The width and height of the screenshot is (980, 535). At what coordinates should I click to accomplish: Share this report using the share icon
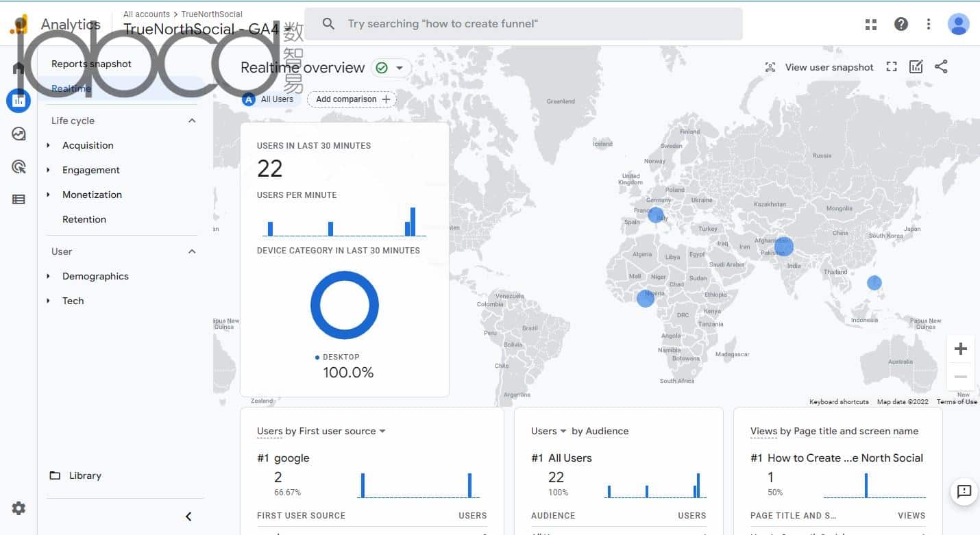pos(941,66)
